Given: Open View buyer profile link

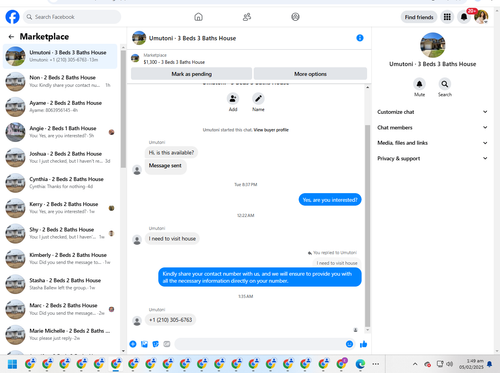Looking at the screenshot, I should coord(271,130).
